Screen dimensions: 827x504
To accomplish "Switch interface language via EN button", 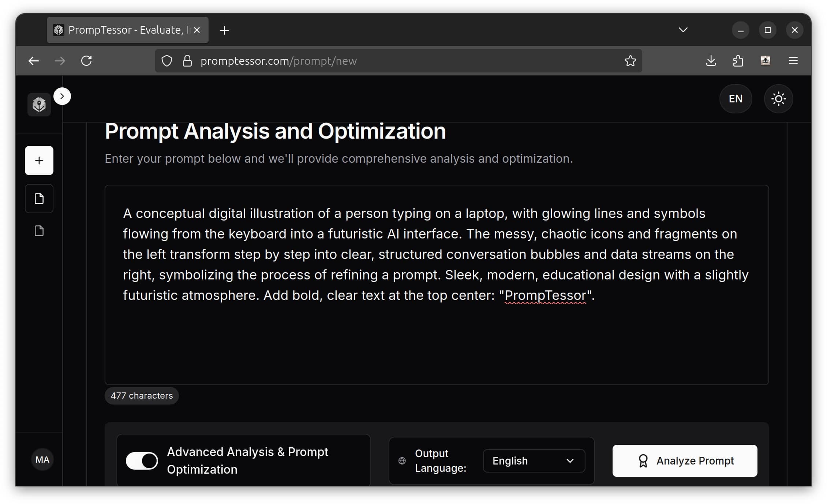I will [736, 99].
